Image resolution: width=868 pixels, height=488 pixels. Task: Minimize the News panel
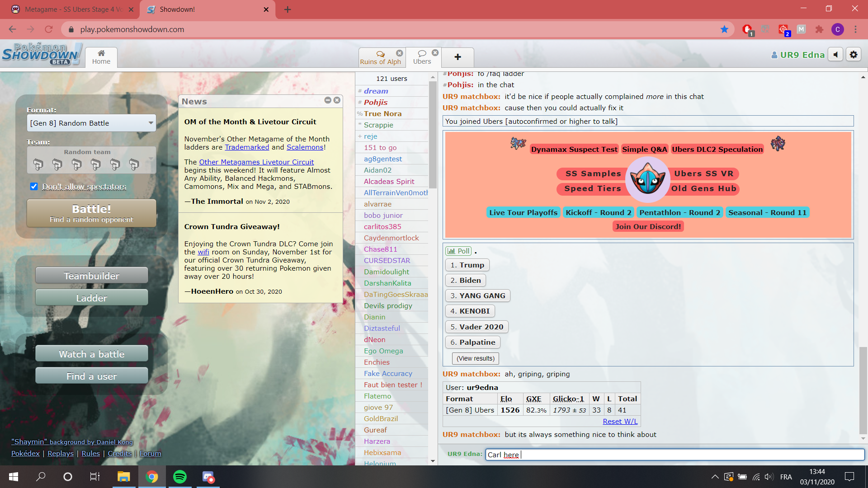(x=328, y=100)
